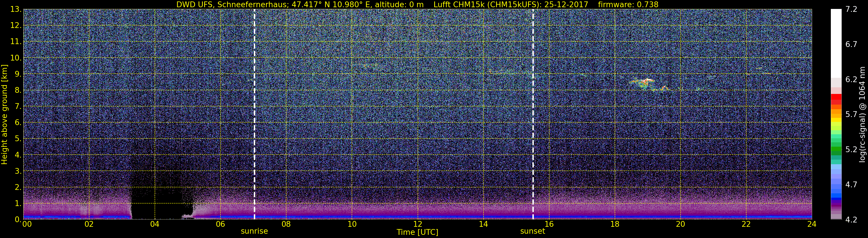Image resolution: width=868 pixels, height=238 pixels.
Task: Click the '9.' height axis tick label
Action: point(18,74)
